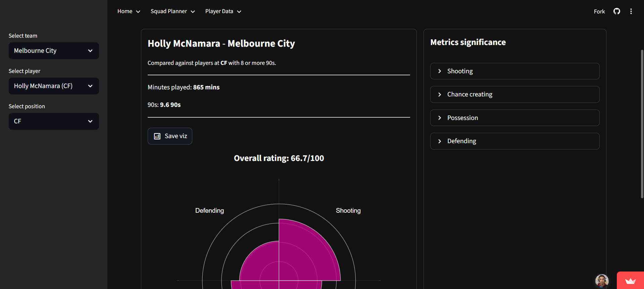This screenshot has width=644, height=289.
Task: Open the GitHub repository icon
Action: [x=616, y=11]
